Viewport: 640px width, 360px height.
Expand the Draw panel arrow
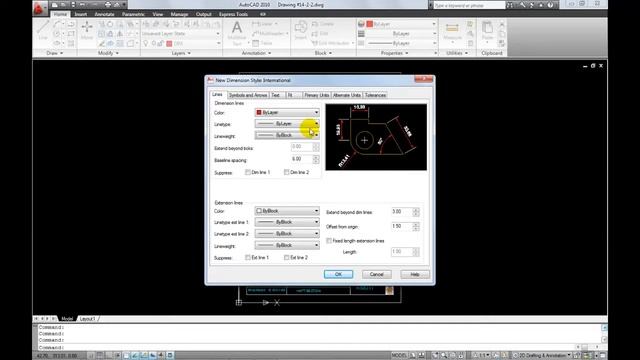click(x=62, y=53)
